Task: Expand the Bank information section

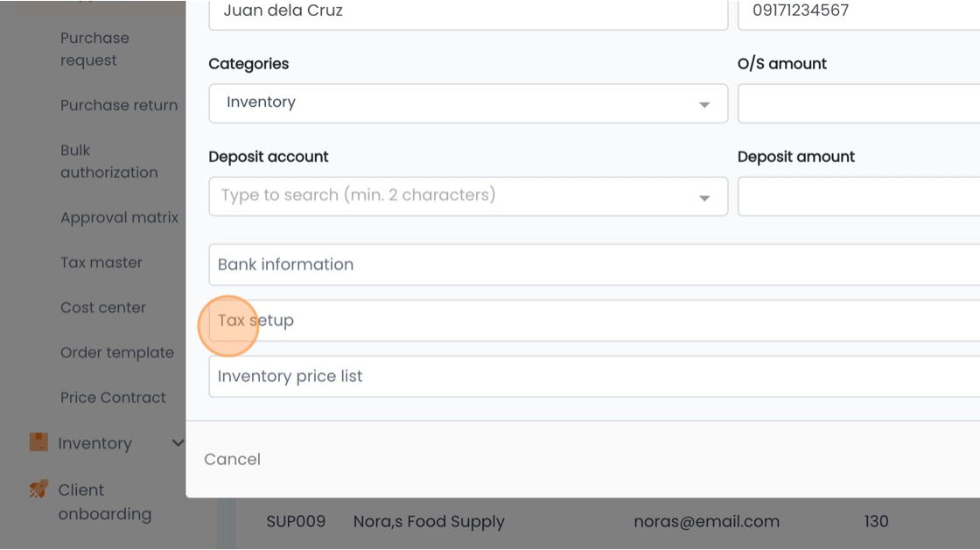Action: pos(594,264)
